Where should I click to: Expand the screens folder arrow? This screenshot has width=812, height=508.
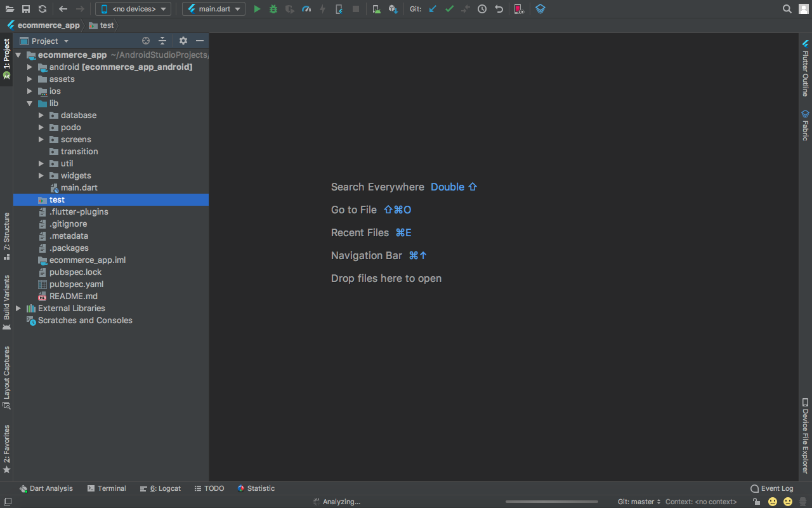tap(41, 139)
